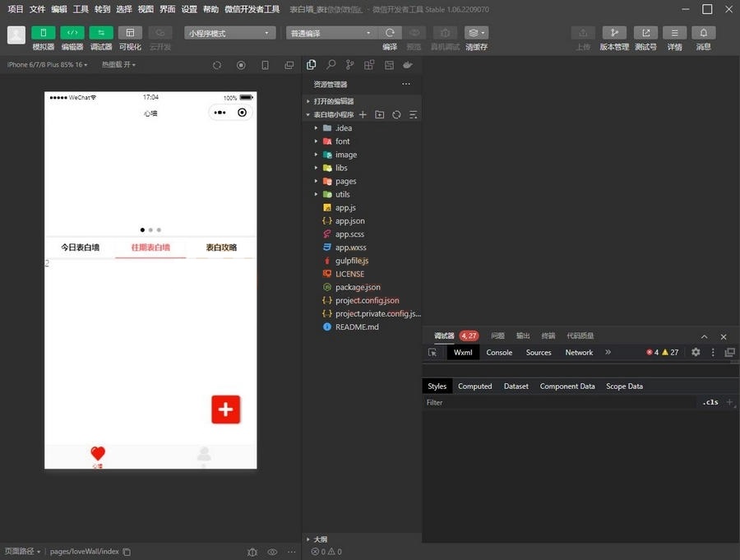Click the Filter styles input field
Image resolution: width=740 pixels, height=560 pixels.
pos(559,402)
